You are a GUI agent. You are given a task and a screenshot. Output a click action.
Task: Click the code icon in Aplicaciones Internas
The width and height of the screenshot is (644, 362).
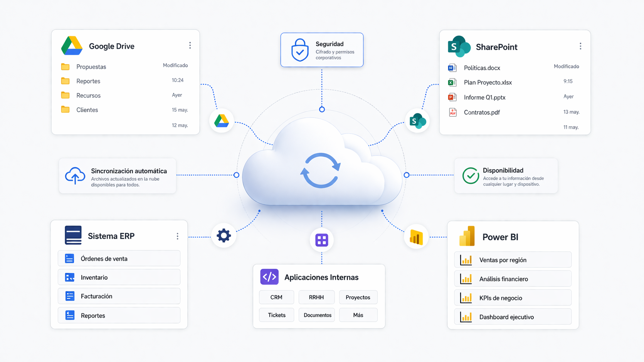click(269, 277)
